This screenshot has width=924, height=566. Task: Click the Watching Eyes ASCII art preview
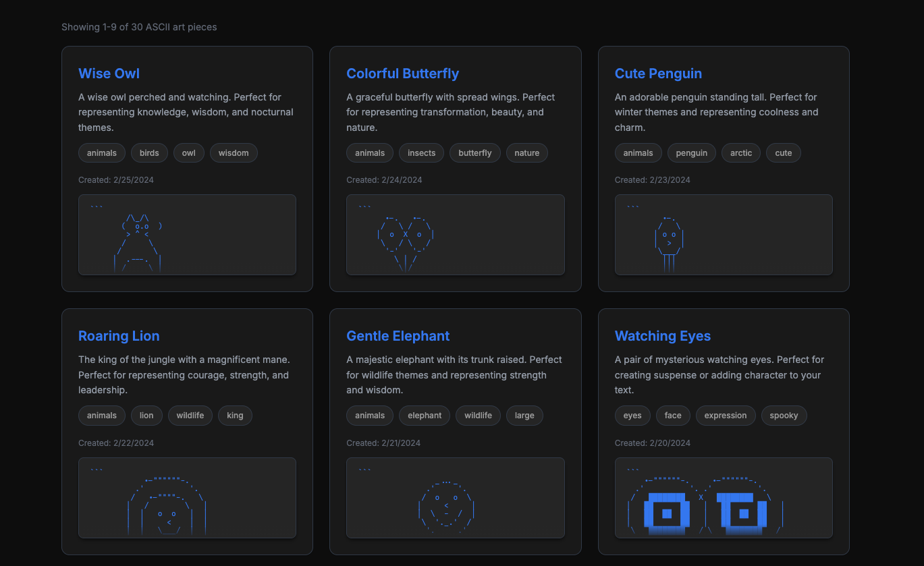[x=724, y=498]
